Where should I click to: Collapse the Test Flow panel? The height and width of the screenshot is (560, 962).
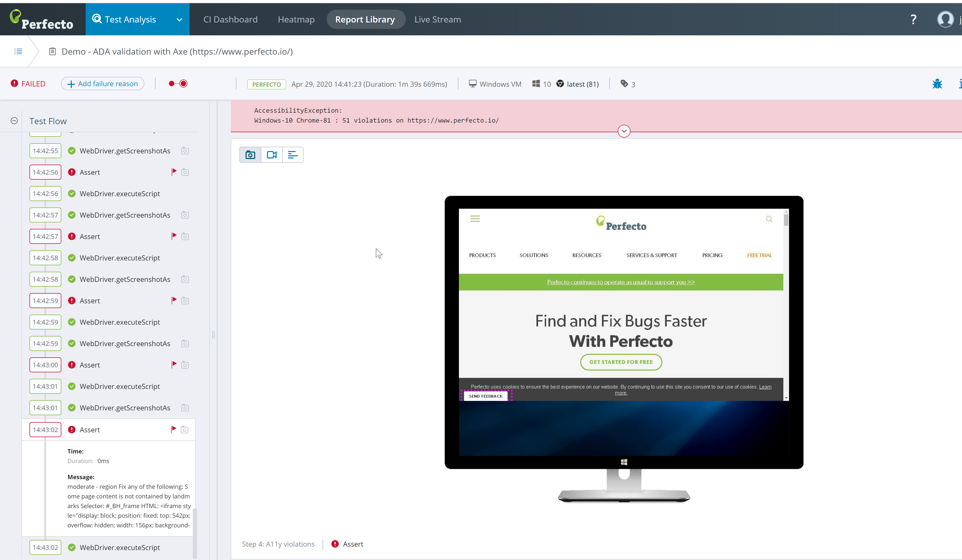14,121
